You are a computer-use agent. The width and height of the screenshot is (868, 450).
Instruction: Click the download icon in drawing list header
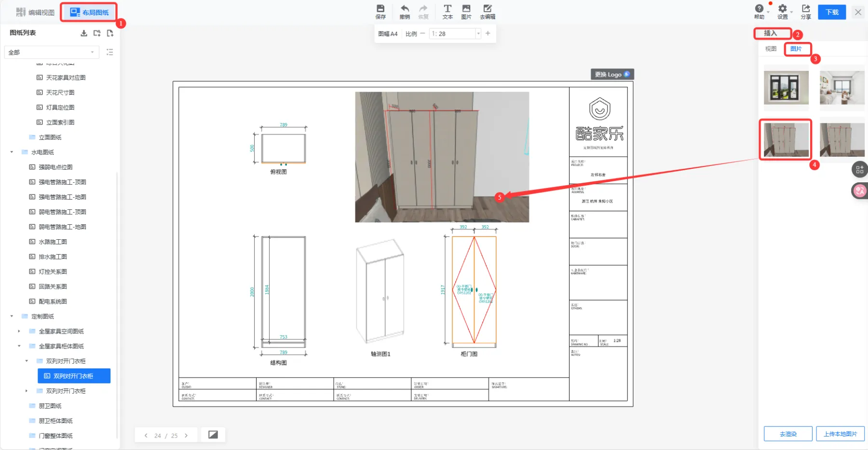[84, 33]
